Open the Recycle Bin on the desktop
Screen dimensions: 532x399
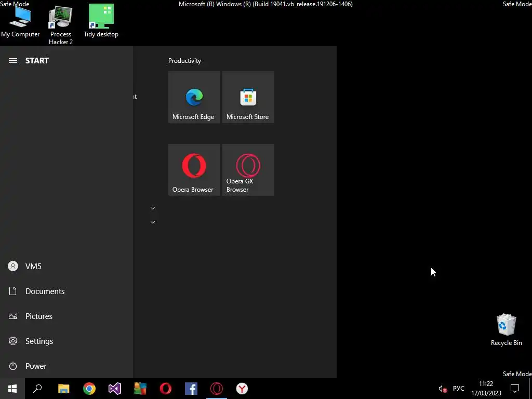[506, 329]
